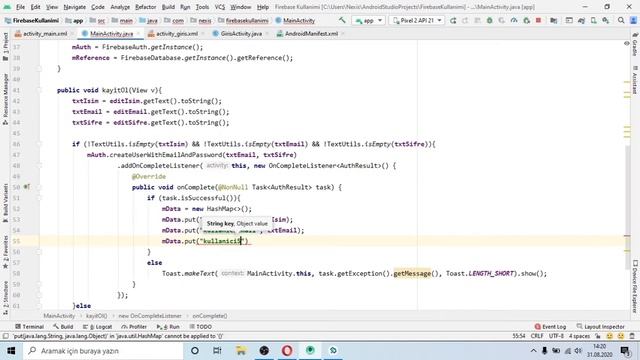Viewport: 640px width, 360px height.
Task: Click the kayitOl() breadcrumb at editor bottom
Action: (96, 316)
